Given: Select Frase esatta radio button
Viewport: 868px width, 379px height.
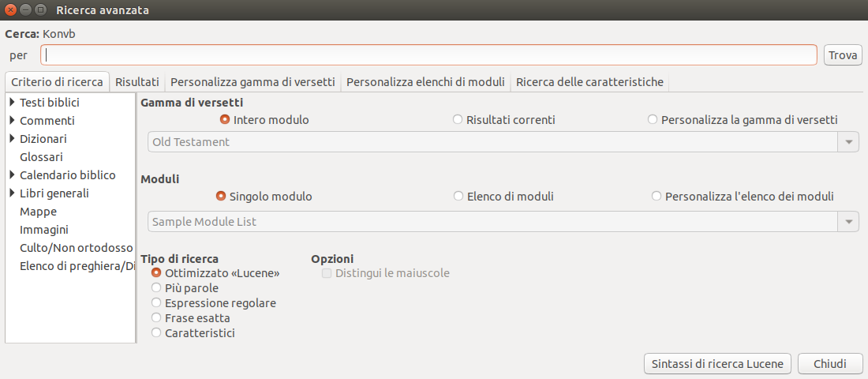Looking at the screenshot, I should [x=156, y=318].
